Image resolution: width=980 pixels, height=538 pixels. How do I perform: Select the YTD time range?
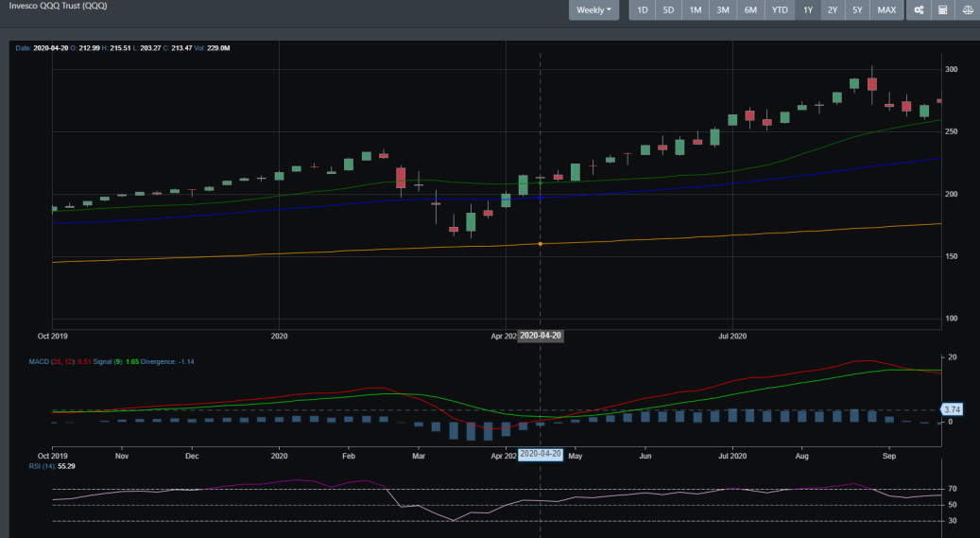780,10
